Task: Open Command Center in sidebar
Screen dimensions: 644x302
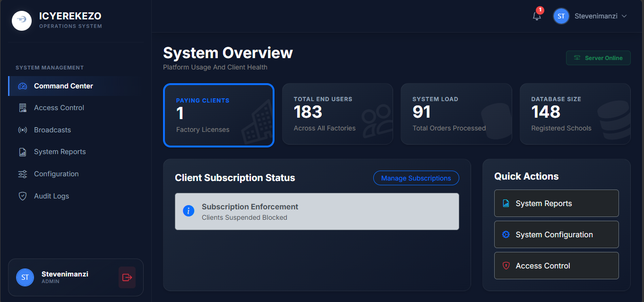Action: (76, 86)
